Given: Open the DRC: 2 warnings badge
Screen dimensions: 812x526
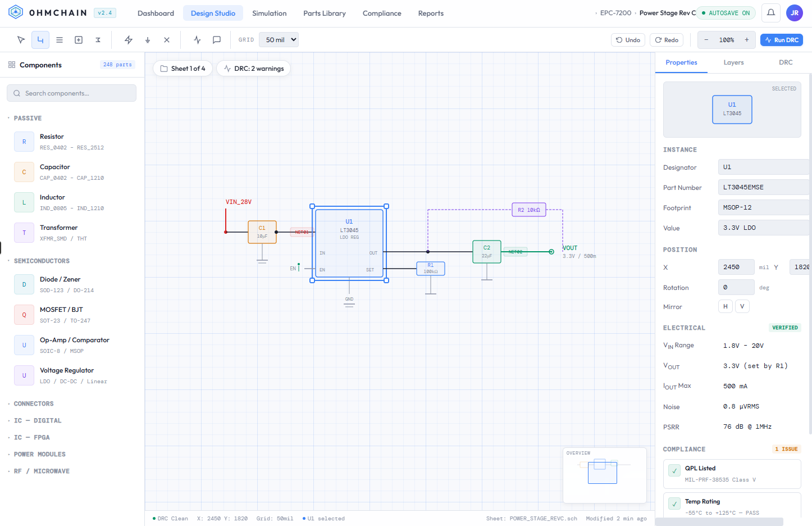Looking at the screenshot, I should [253, 69].
